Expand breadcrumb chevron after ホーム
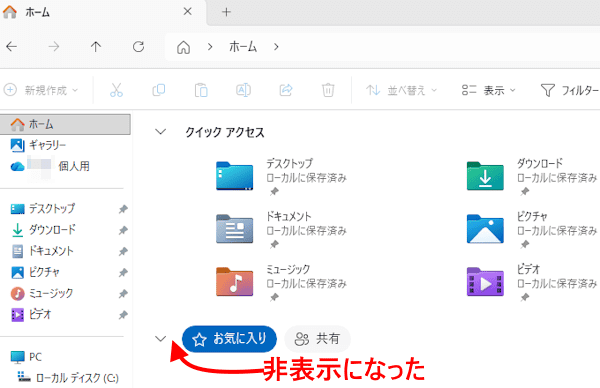The width and height of the screenshot is (600, 388). [x=276, y=47]
